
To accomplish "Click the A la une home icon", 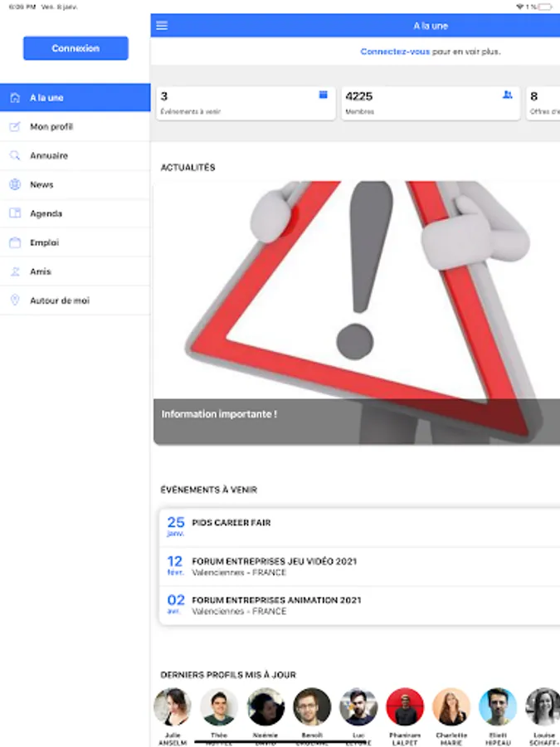I will (x=15, y=98).
